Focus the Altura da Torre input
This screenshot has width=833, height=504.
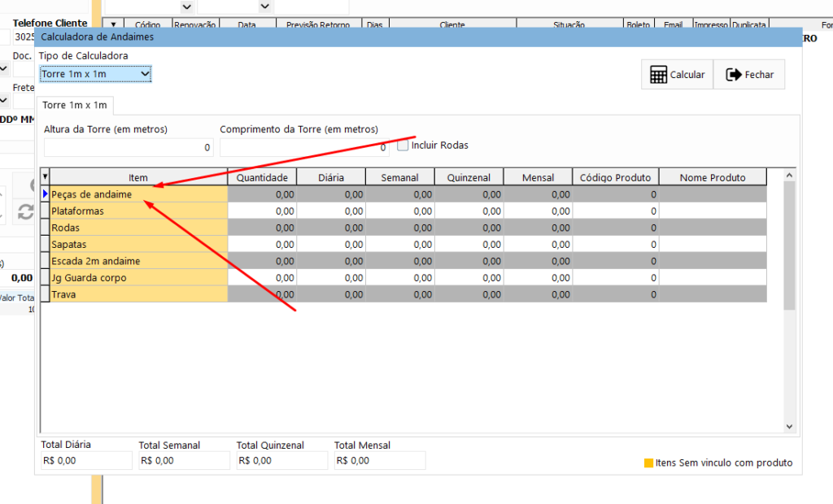tap(129, 148)
